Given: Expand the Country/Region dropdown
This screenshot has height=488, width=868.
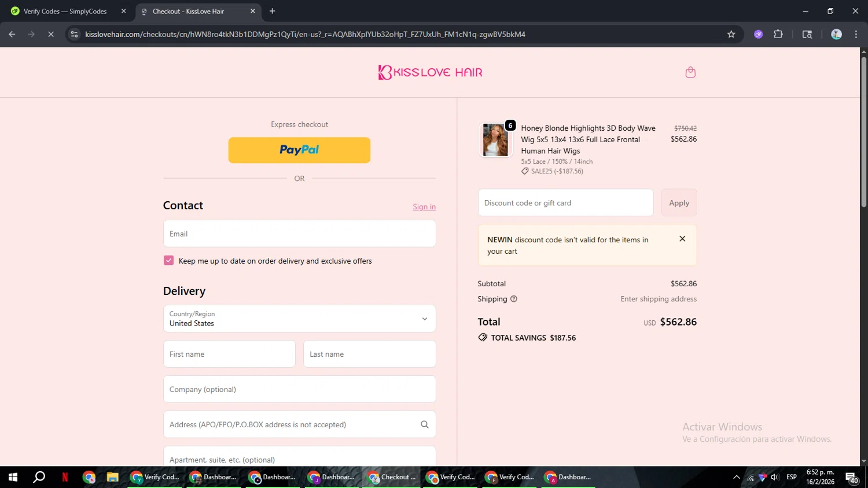Looking at the screenshot, I should pyautogui.click(x=299, y=319).
